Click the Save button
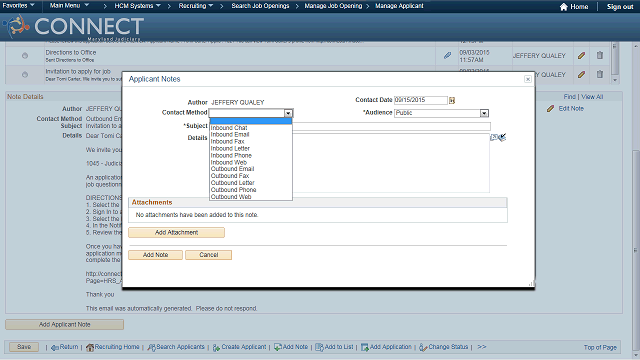640x360 pixels. coord(24,347)
